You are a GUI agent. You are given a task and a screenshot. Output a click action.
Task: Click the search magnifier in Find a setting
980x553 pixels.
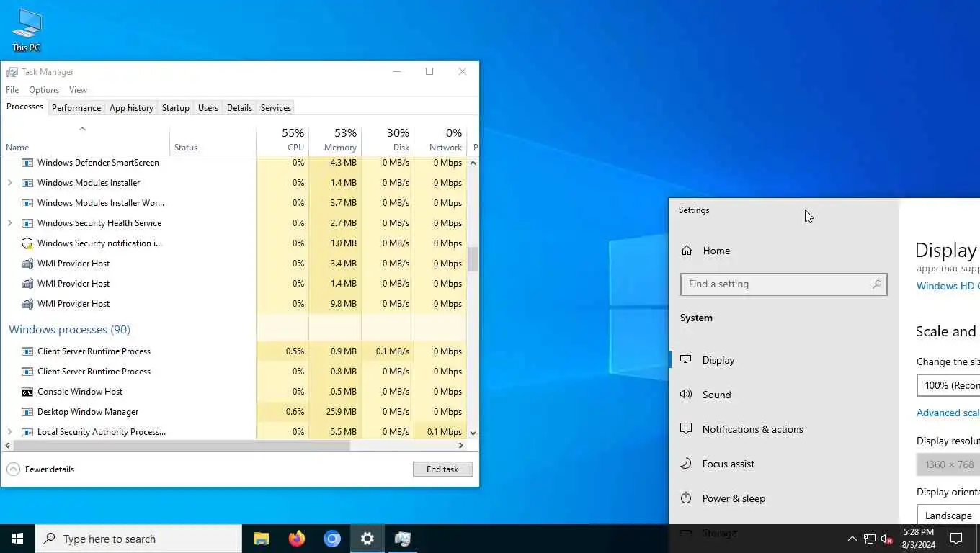click(x=877, y=284)
